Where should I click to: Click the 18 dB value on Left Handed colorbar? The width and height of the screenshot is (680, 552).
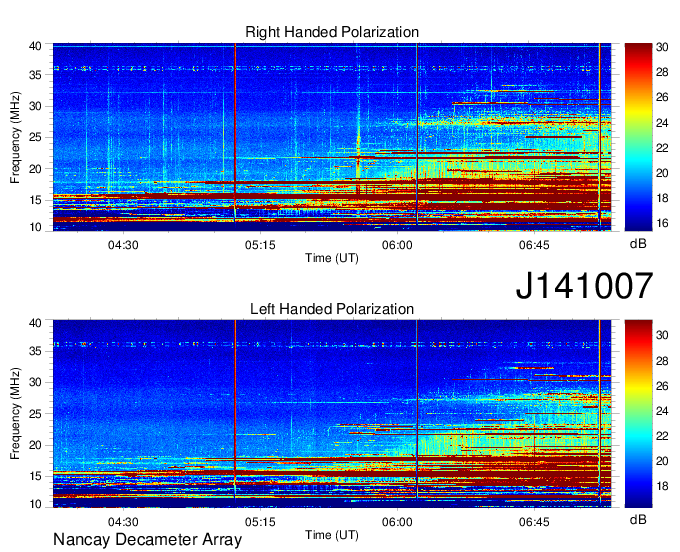[x=662, y=486]
